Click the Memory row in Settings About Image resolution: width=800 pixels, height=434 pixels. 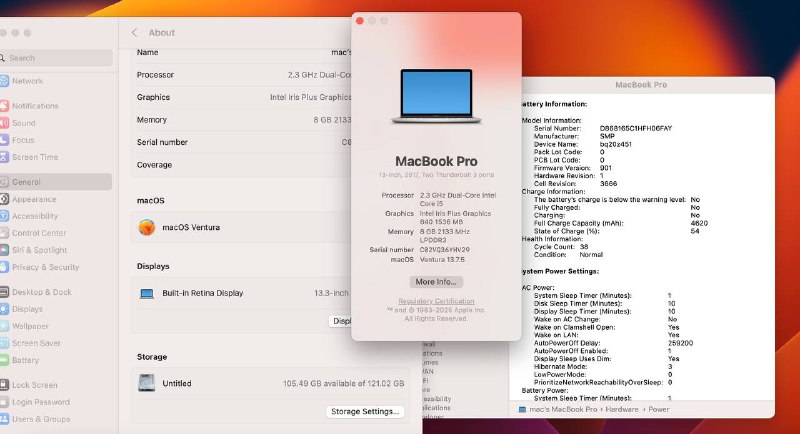click(x=241, y=120)
